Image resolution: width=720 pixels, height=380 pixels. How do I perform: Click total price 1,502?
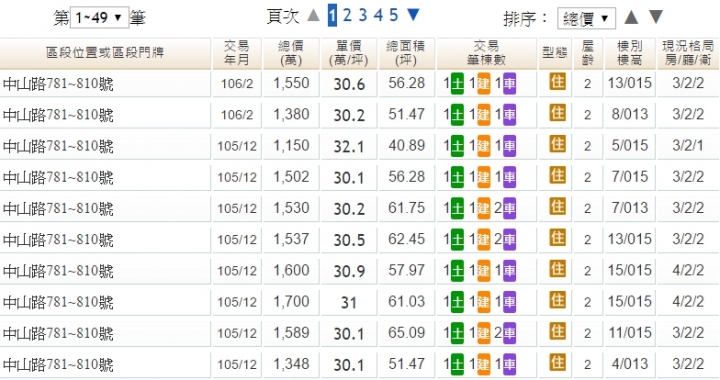[291, 177]
